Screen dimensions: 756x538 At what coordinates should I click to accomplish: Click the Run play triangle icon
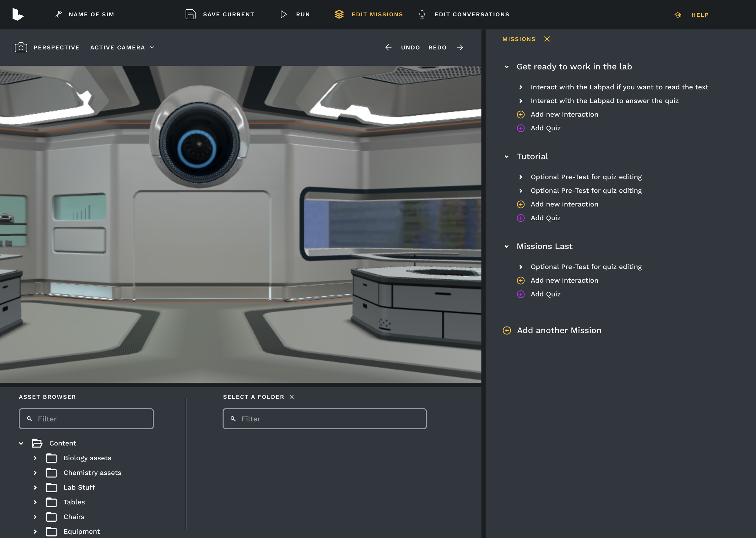(283, 14)
